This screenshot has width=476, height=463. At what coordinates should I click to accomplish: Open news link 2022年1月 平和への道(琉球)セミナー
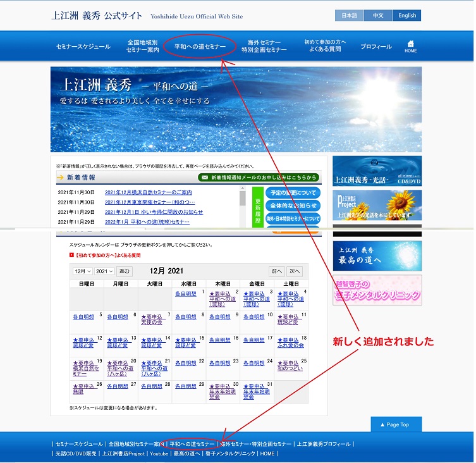point(147,222)
